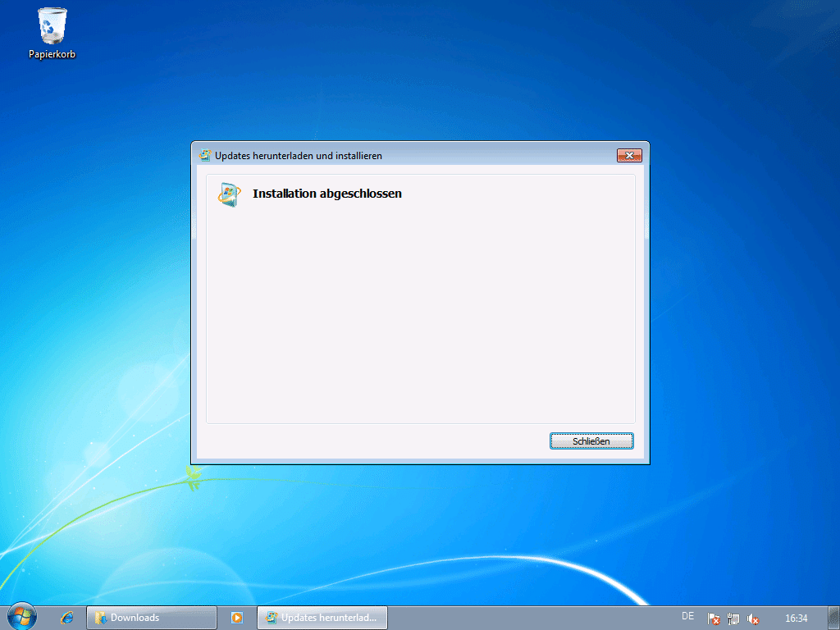Screen dimensions: 840x630
Task: Open the clock showing 16:34
Action: 796,619
